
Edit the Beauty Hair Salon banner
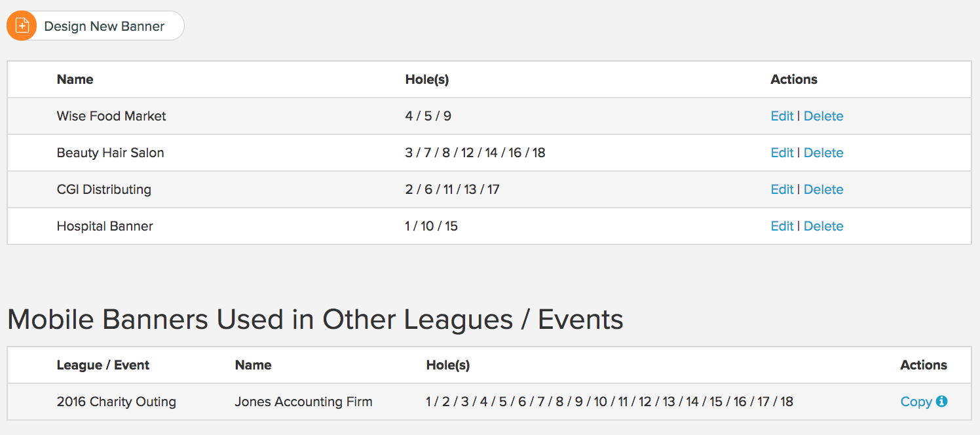[x=782, y=153]
